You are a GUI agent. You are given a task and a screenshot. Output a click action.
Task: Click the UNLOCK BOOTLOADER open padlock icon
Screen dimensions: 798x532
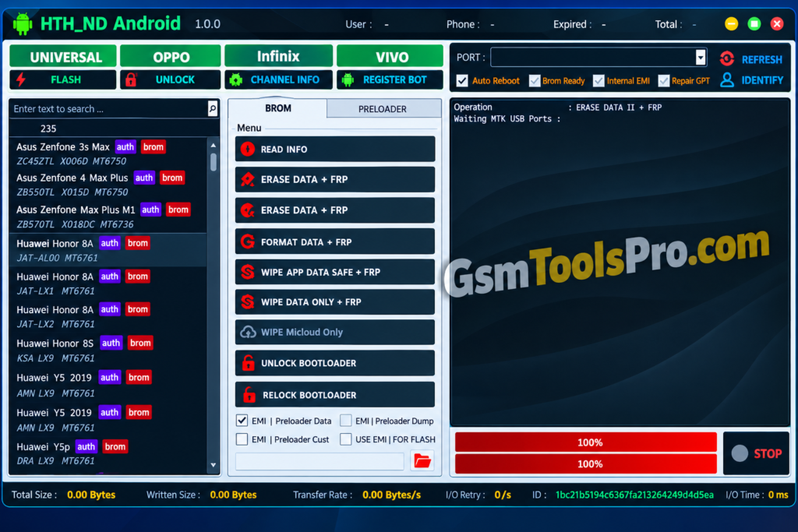coord(249,363)
